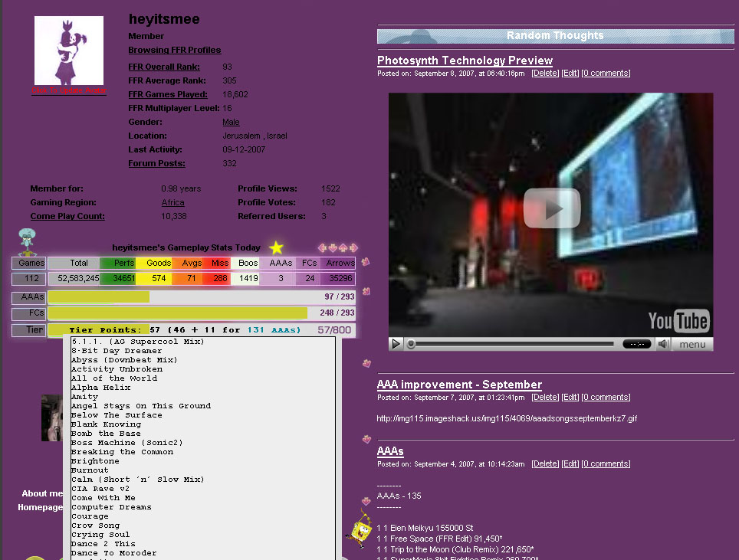The width and height of the screenshot is (739, 560).
Task: Click Browsing FFR Profiles link
Action: [x=174, y=50]
